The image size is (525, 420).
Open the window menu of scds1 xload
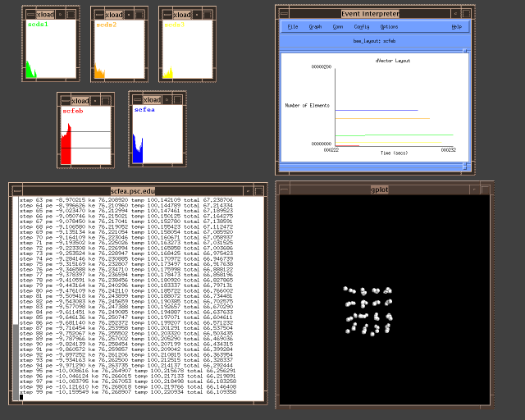pos(30,15)
